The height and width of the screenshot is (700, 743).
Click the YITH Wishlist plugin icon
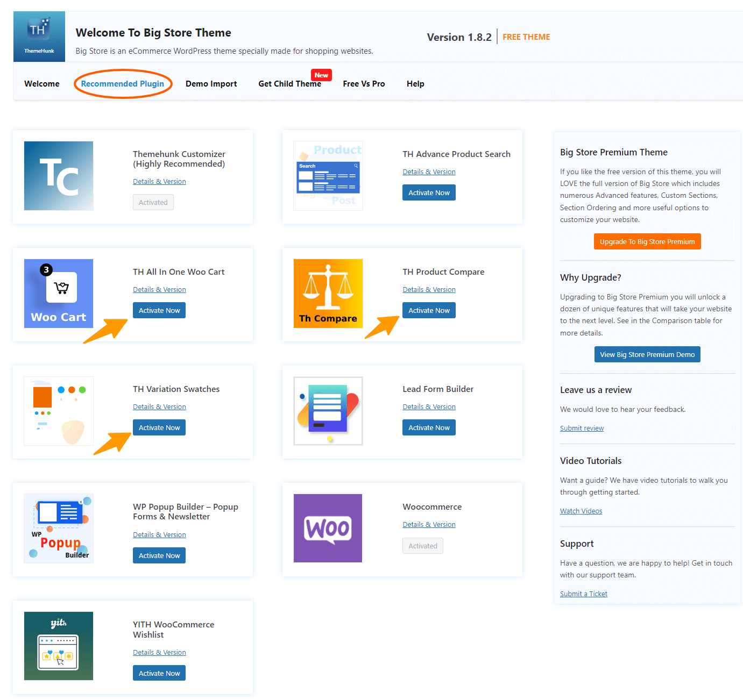(x=59, y=646)
